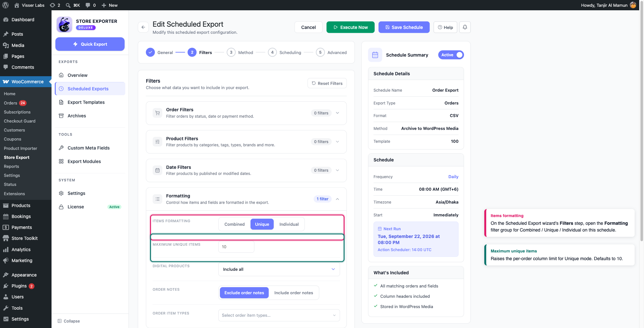Go back using the arrow beside Edit Scheduled Export

143,27
